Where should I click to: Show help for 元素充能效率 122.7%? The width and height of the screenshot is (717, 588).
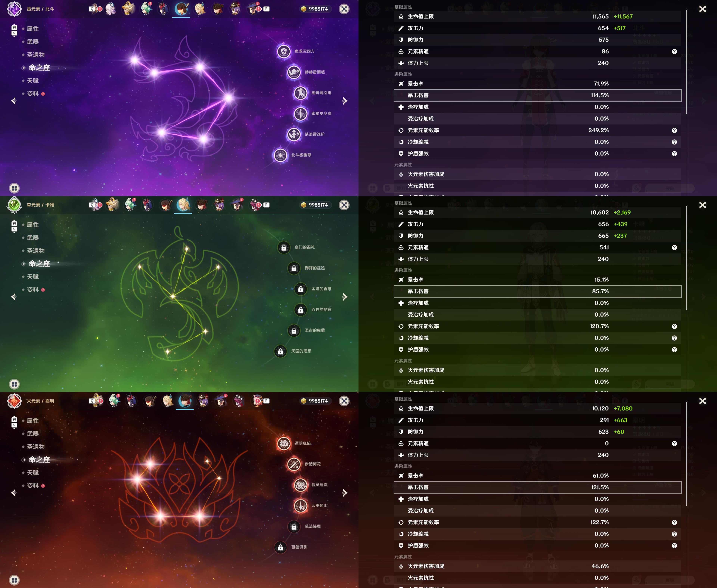point(674,522)
